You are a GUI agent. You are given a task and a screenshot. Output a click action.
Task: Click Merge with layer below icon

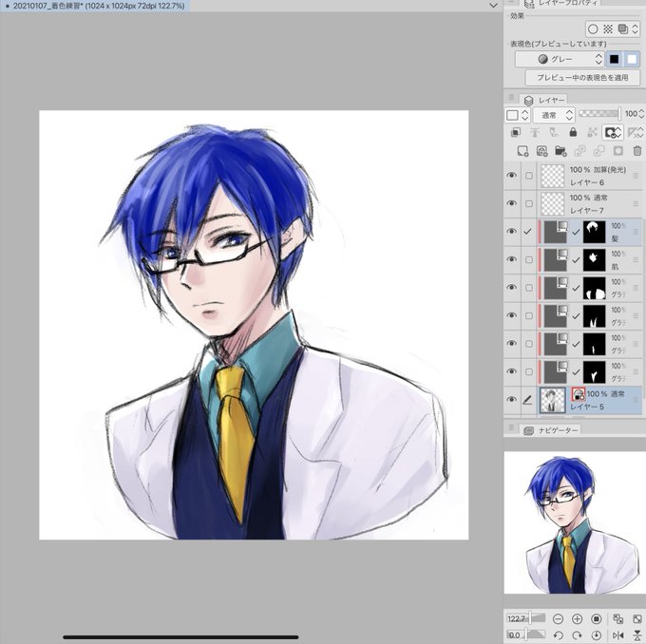[599, 151]
